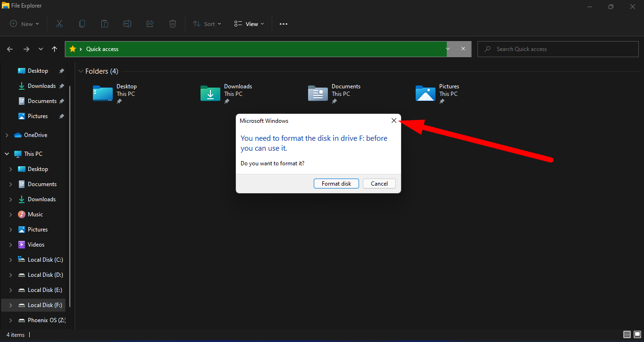Open the New item dropdown
The image size is (644, 342).
25,24
